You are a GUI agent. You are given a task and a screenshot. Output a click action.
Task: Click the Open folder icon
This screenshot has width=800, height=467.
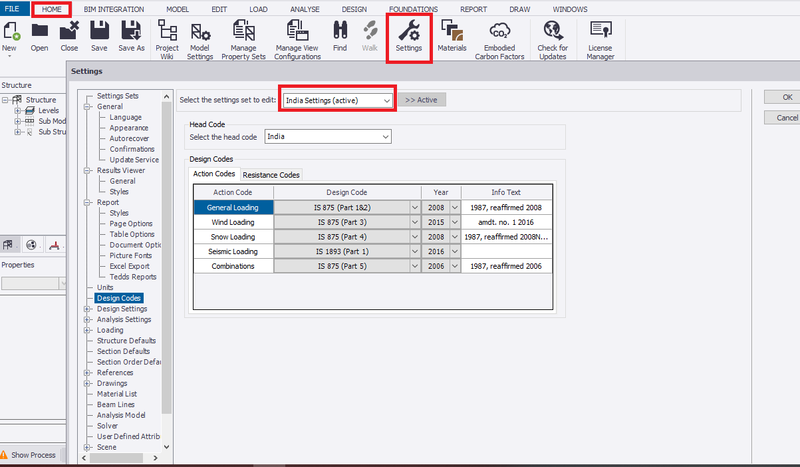39,32
